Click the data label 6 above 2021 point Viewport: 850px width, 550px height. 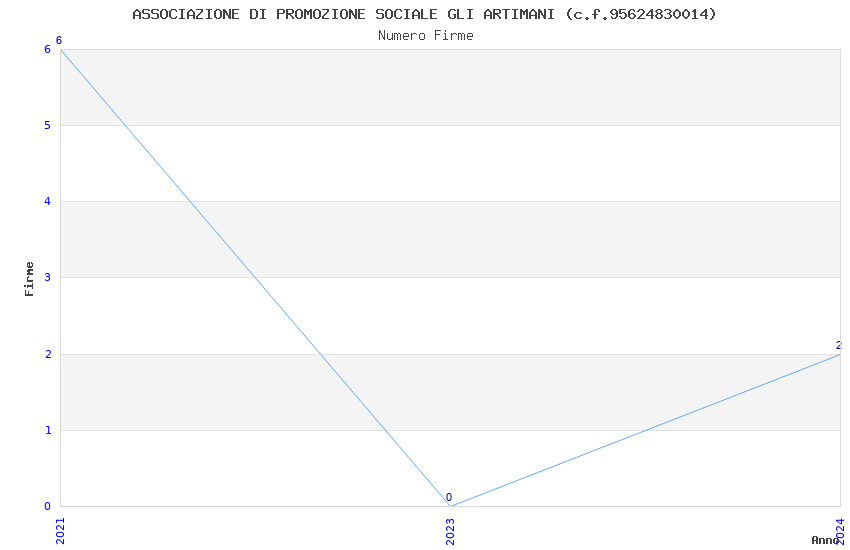pos(59,41)
